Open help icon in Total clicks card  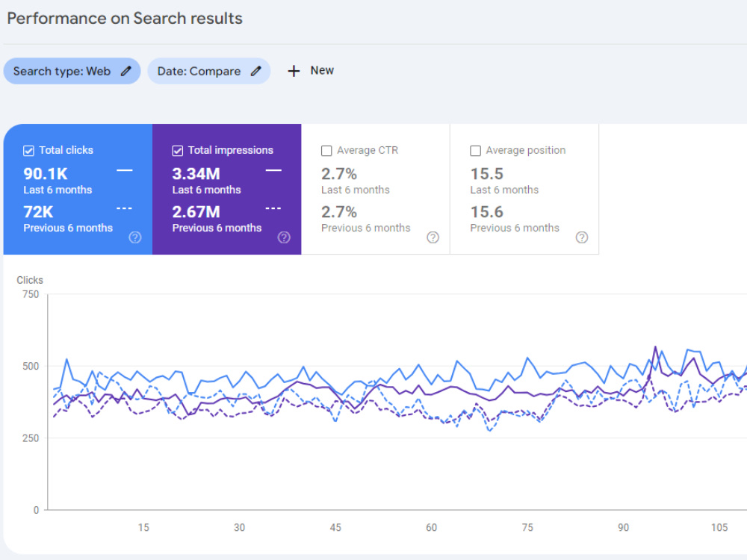coord(135,237)
